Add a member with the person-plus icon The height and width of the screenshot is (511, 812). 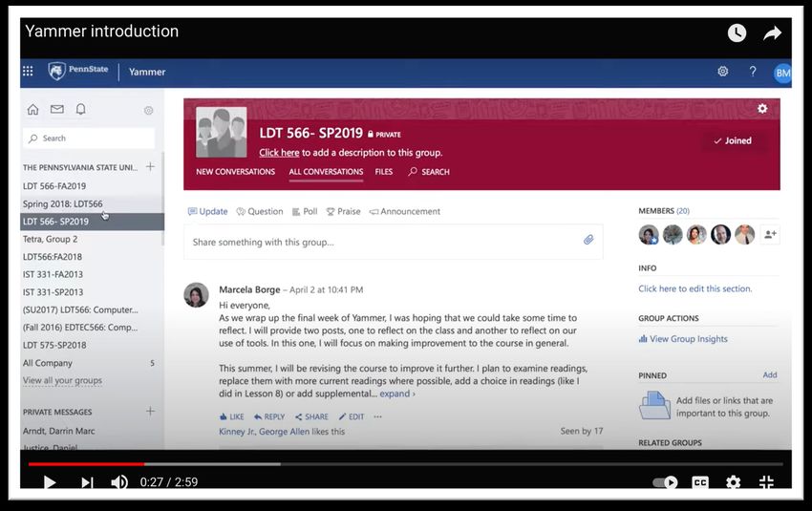tap(770, 235)
